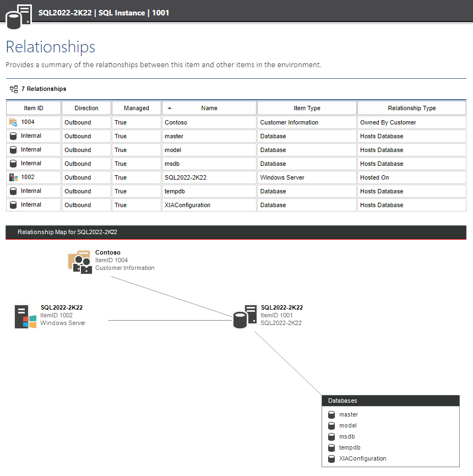The height and width of the screenshot is (476, 473).
Task: Select msdb in the Databases box
Action: pos(347,436)
